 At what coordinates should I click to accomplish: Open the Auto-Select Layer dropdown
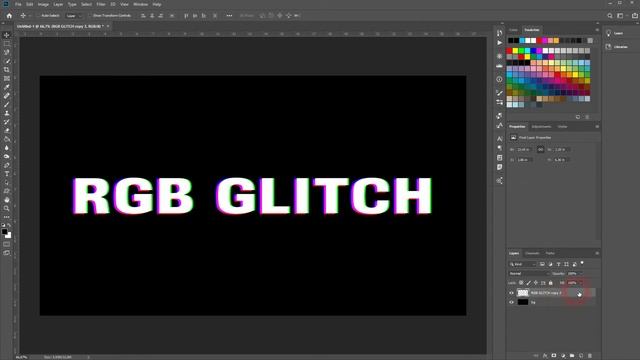pyautogui.click(x=74, y=16)
